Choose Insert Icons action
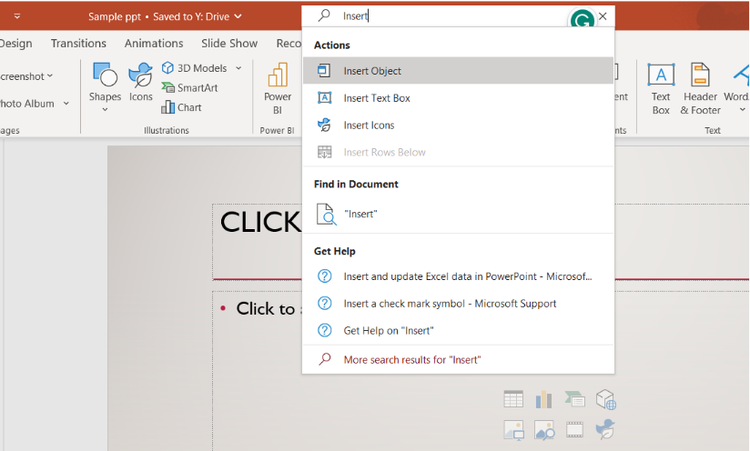Image resolution: width=750 pixels, height=451 pixels. pos(458,125)
